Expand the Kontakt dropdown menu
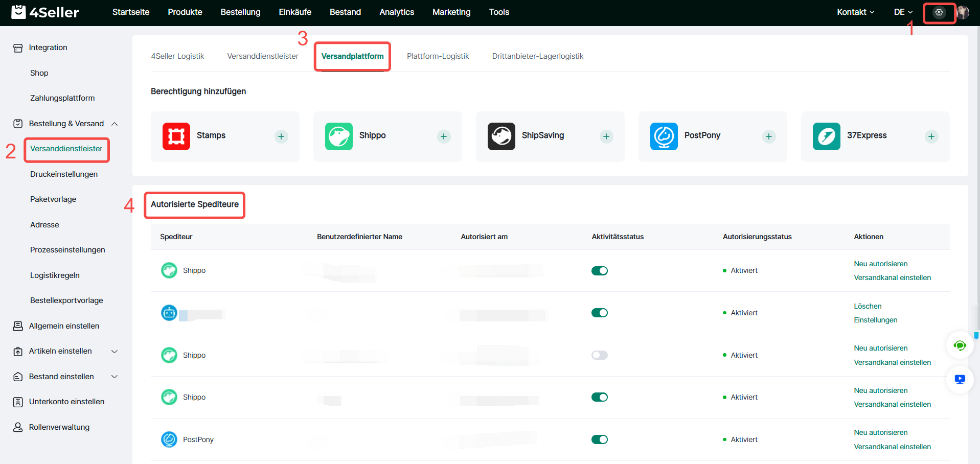This screenshot has width=980, height=464. tap(855, 12)
